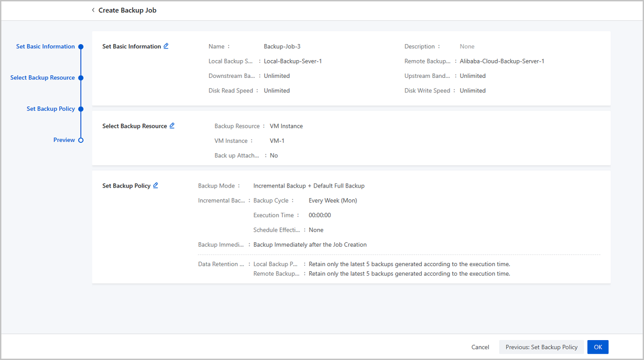Select the step dot beside Set Backup Policy
The width and height of the screenshot is (644, 360).
click(x=81, y=109)
